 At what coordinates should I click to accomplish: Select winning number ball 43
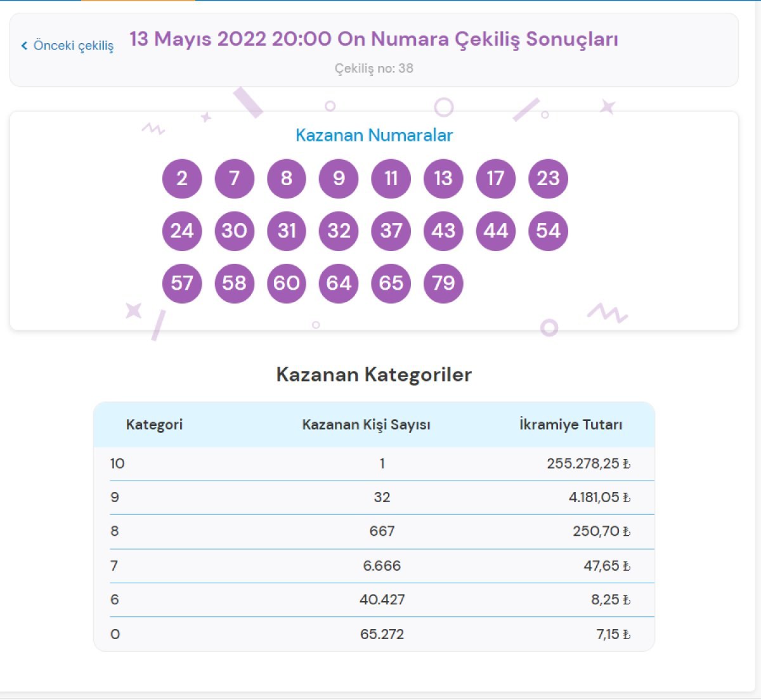[443, 231]
